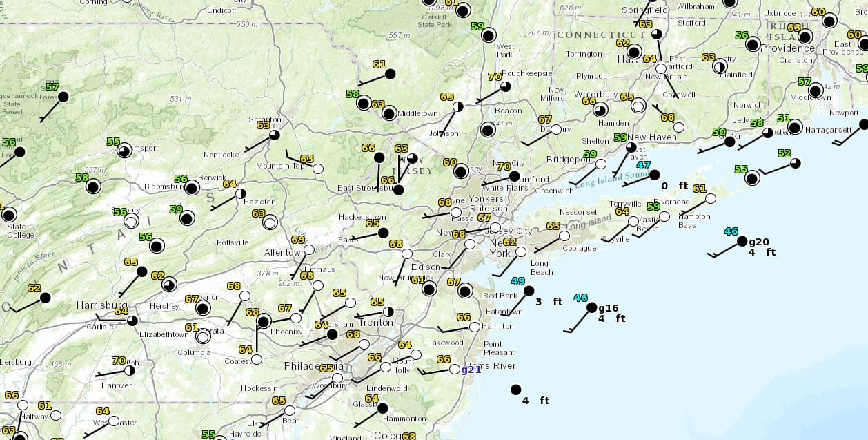Viewport: 868px width, 440px height.
Task: Select the 63-degree station near Mountain Top
Action: coord(317,169)
